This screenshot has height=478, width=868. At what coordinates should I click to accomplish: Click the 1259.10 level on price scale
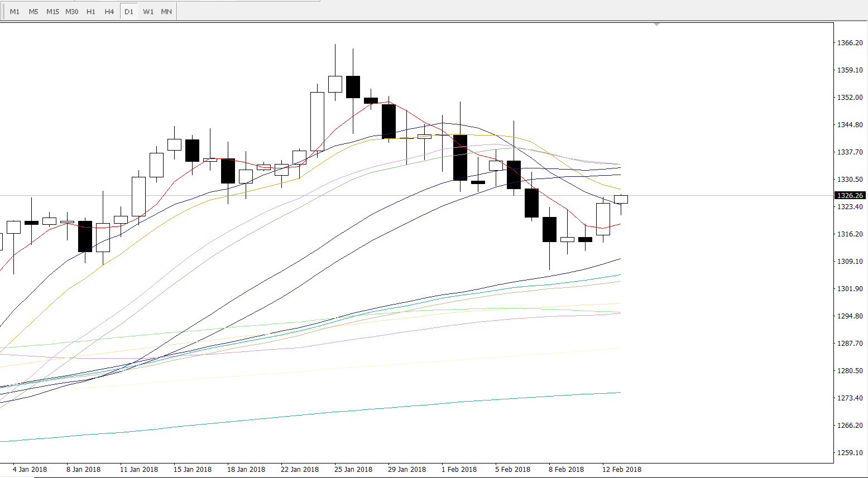point(850,452)
